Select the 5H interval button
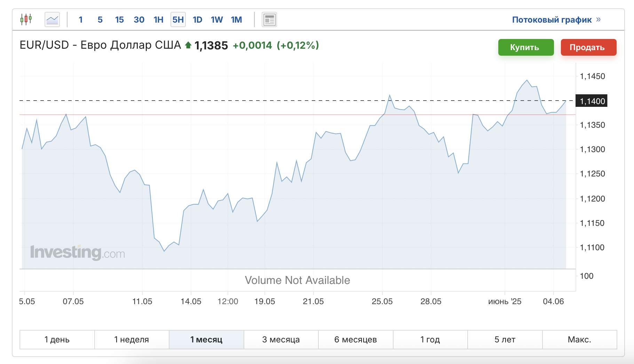Screen dimensions: 634x364 (178, 19)
